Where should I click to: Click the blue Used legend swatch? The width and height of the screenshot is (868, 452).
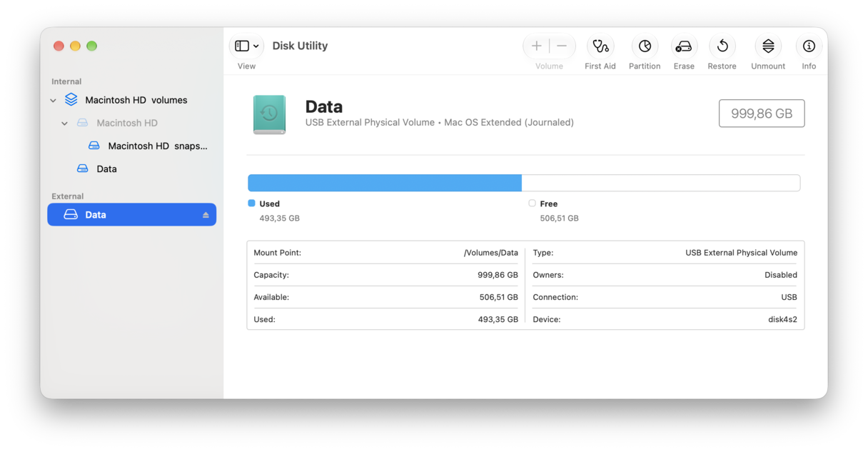click(x=251, y=204)
